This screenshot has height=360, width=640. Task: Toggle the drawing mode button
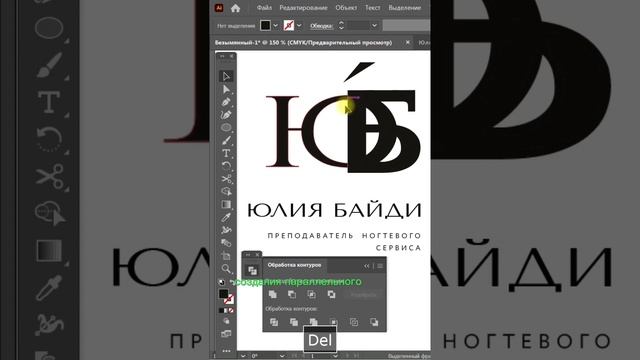[226, 321]
